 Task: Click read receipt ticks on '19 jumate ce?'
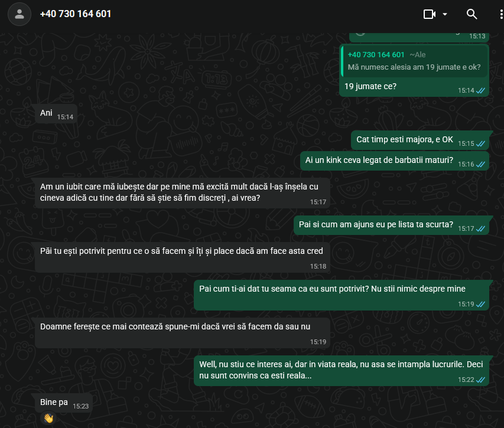pos(480,90)
